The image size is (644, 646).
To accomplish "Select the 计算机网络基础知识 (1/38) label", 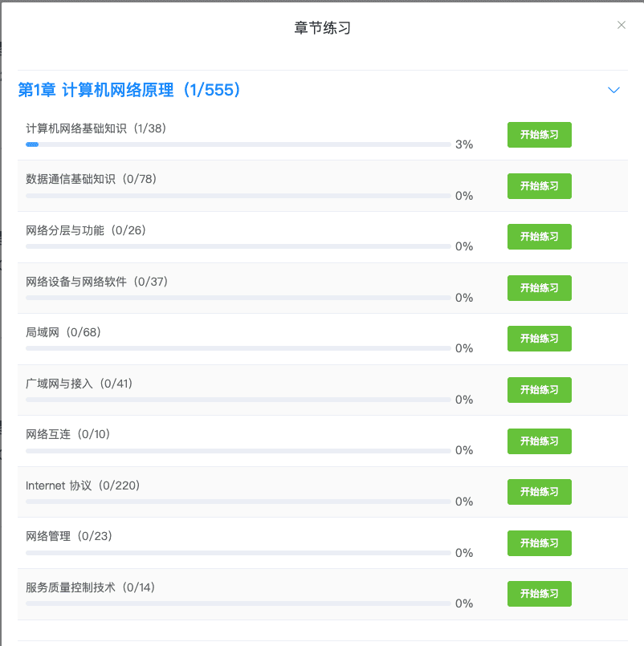I will point(96,128).
